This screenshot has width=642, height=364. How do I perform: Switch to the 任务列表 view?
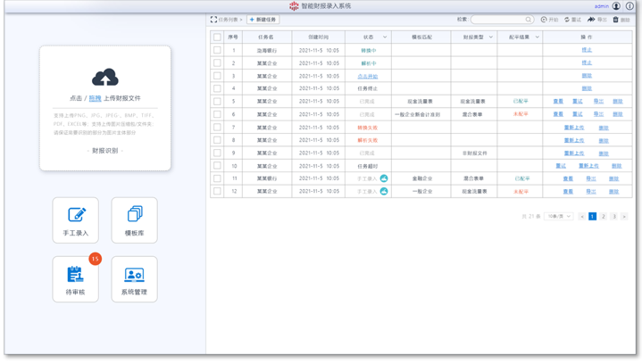226,20
